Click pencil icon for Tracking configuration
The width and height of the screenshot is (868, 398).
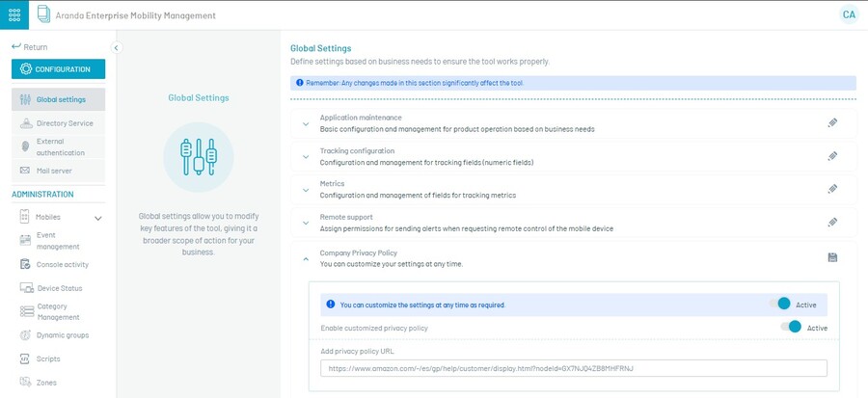tap(832, 156)
